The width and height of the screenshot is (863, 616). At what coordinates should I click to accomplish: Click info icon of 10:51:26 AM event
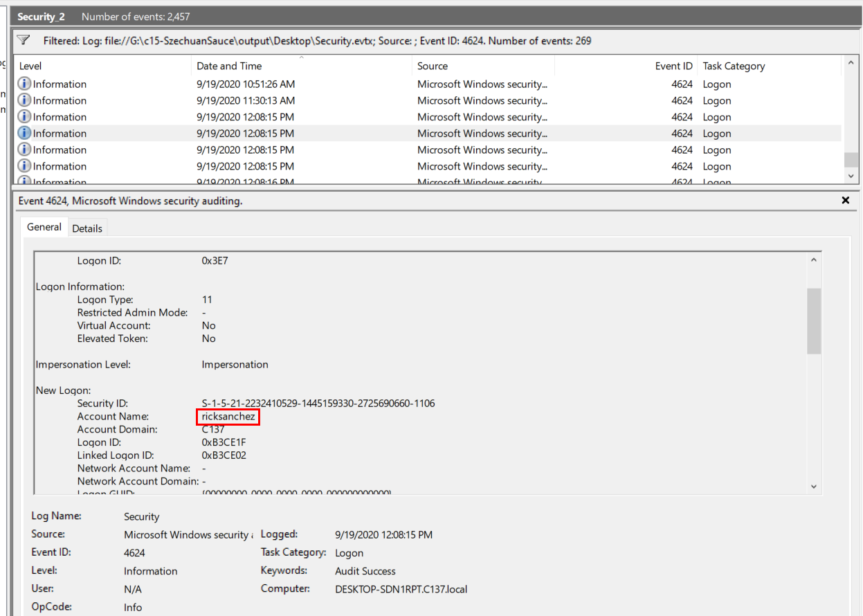[24, 84]
